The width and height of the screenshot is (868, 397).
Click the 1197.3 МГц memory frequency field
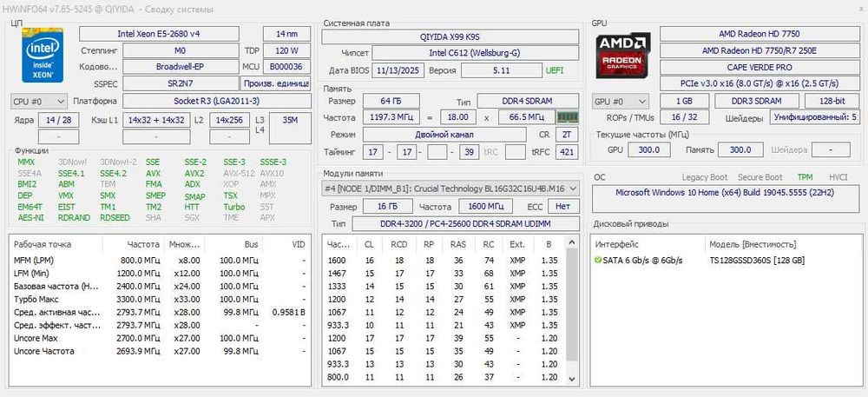pyautogui.click(x=391, y=117)
